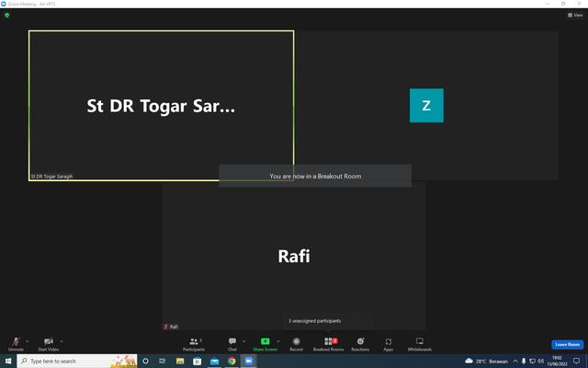Viewport: 588px width, 368px height.
Task: Expand chat options arrow next to Chat
Action: coord(243,341)
